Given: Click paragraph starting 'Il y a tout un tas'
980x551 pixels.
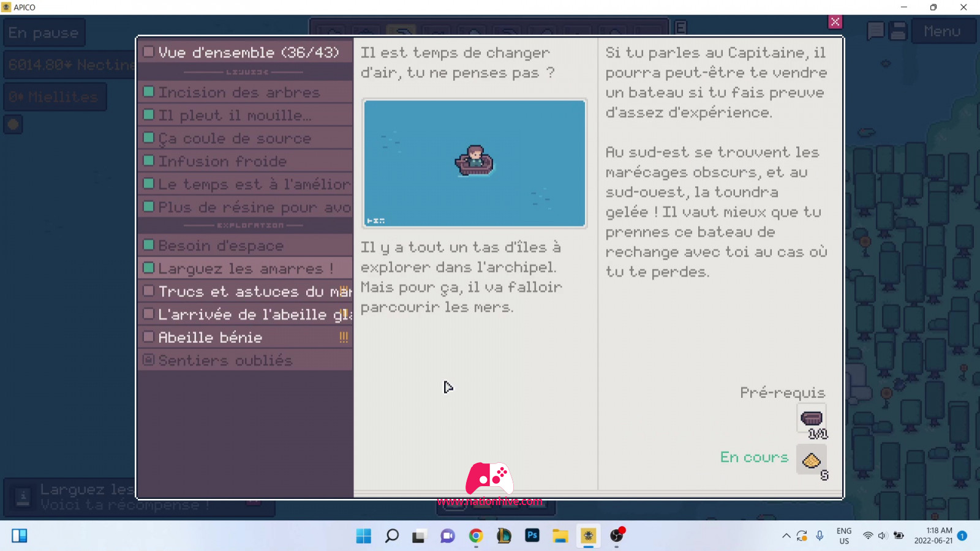Looking at the screenshot, I should pos(461,277).
